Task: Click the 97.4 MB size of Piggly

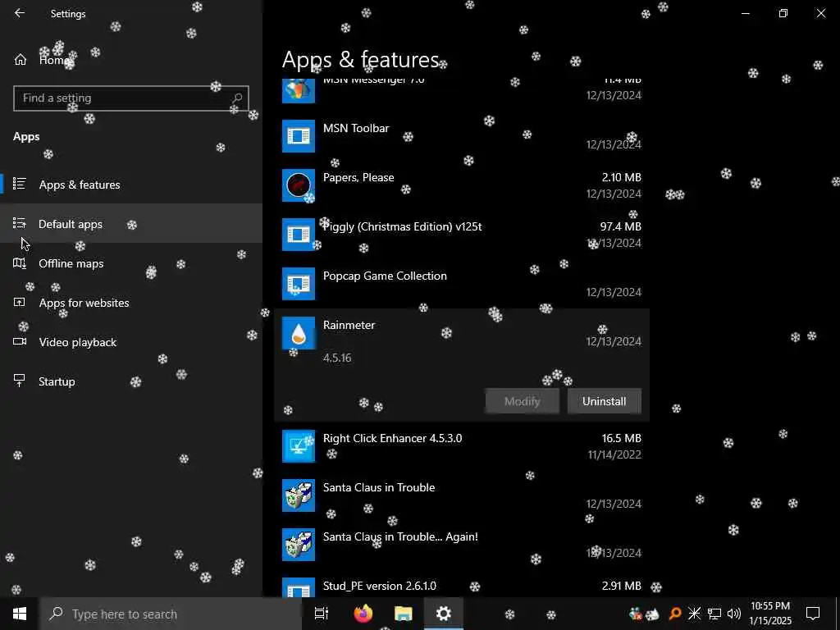Action: click(x=620, y=226)
